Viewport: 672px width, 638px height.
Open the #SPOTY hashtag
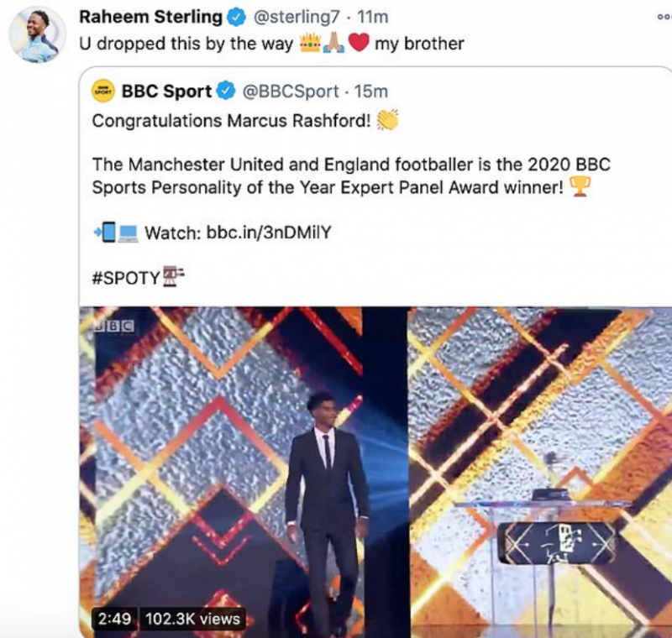click(x=125, y=279)
